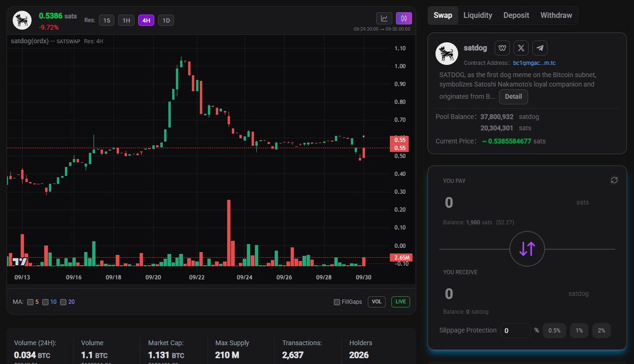The height and width of the screenshot is (364, 634).
Task: Open the satdog X (Twitter) icon
Action: point(521,48)
